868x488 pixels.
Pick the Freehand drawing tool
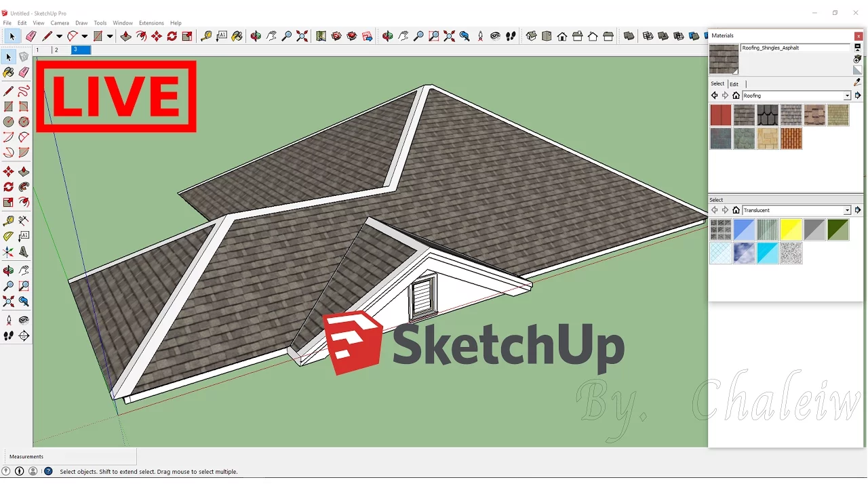coord(24,91)
